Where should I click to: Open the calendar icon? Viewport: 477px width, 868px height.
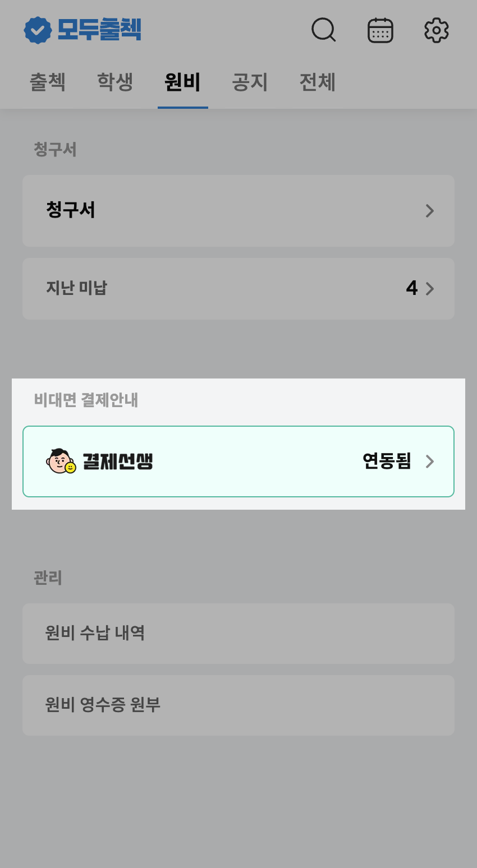point(380,30)
